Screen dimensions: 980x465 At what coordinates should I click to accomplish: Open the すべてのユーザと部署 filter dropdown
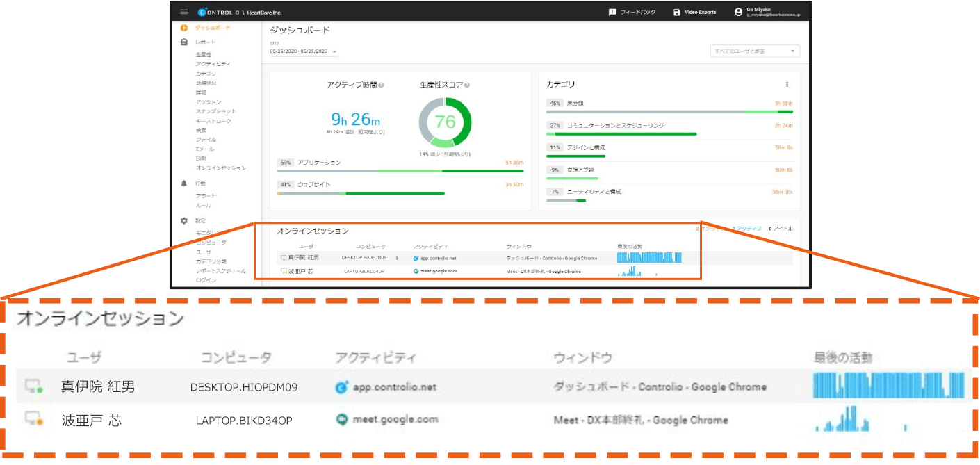tap(755, 51)
